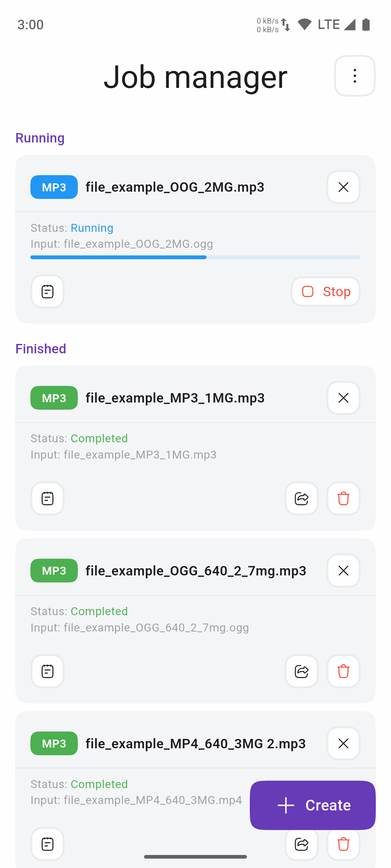Image resolution: width=391 pixels, height=868 pixels.
Task: Tap the Running section header
Action: (x=40, y=138)
